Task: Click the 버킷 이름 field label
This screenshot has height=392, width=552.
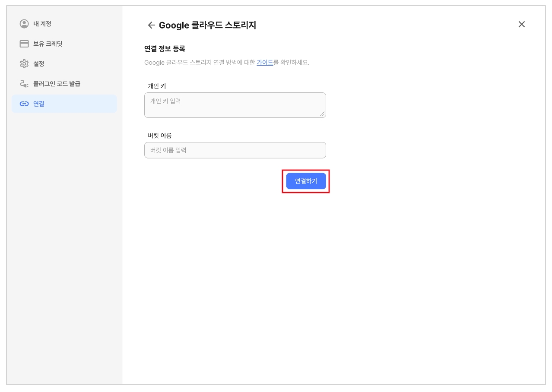Action: click(x=160, y=136)
